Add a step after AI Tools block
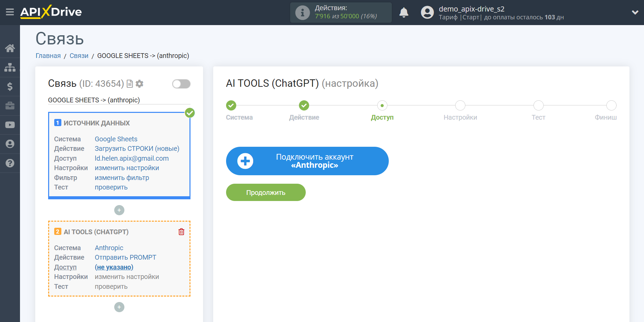The image size is (644, 322). point(119,307)
